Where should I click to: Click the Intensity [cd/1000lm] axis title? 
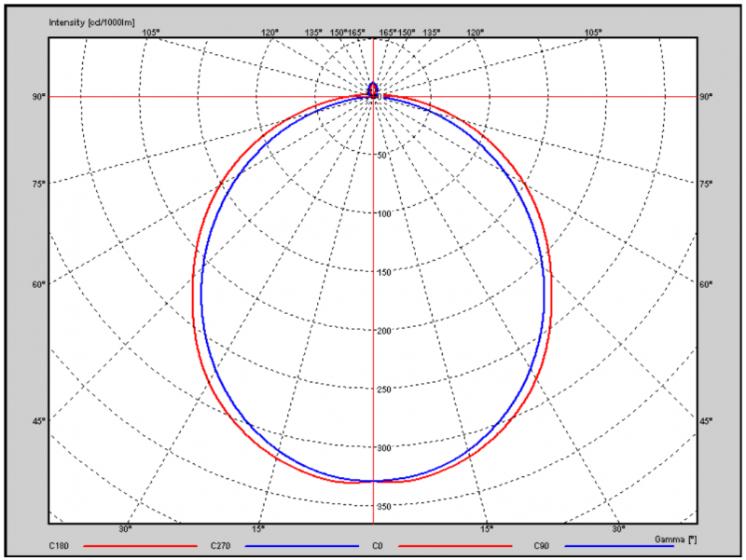click(x=91, y=22)
